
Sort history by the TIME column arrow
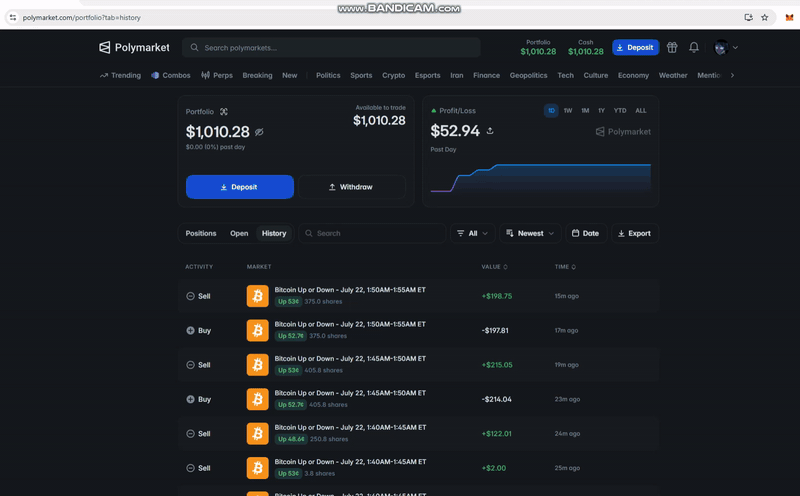click(x=573, y=267)
